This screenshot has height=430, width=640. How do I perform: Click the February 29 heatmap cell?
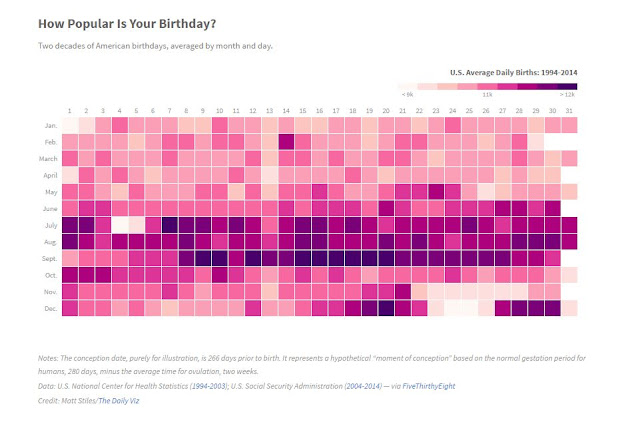coord(536,142)
